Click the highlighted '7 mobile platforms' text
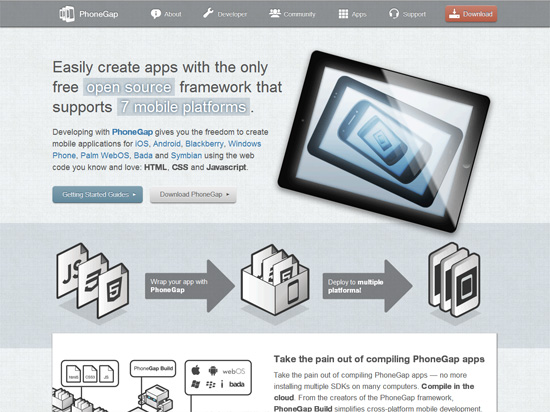Screen dimensions: 550x412 click(183, 107)
